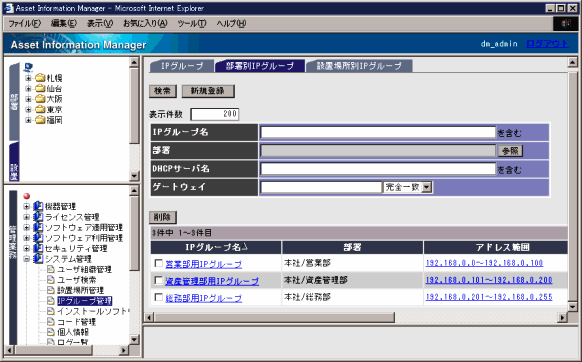Click the 東京 folder icon

point(40,109)
